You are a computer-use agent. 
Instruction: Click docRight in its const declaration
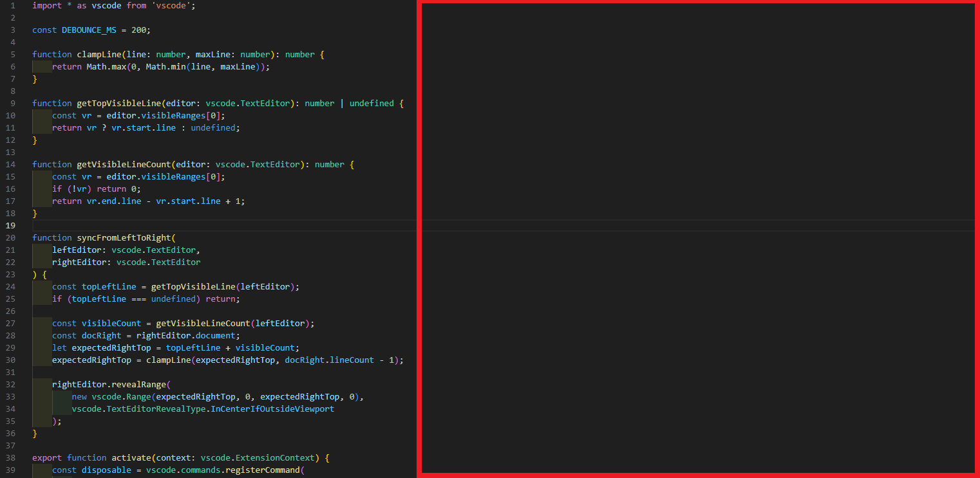coord(102,336)
